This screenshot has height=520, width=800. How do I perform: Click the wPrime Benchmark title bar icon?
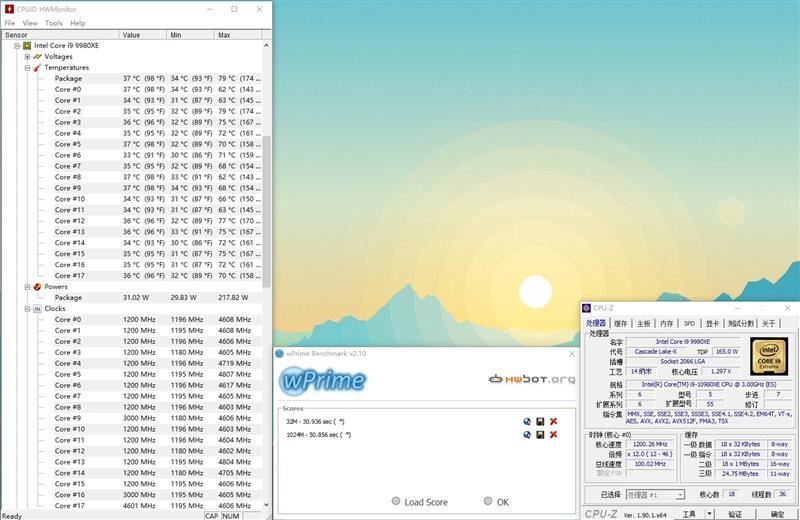pyautogui.click(x=280, y=353)
